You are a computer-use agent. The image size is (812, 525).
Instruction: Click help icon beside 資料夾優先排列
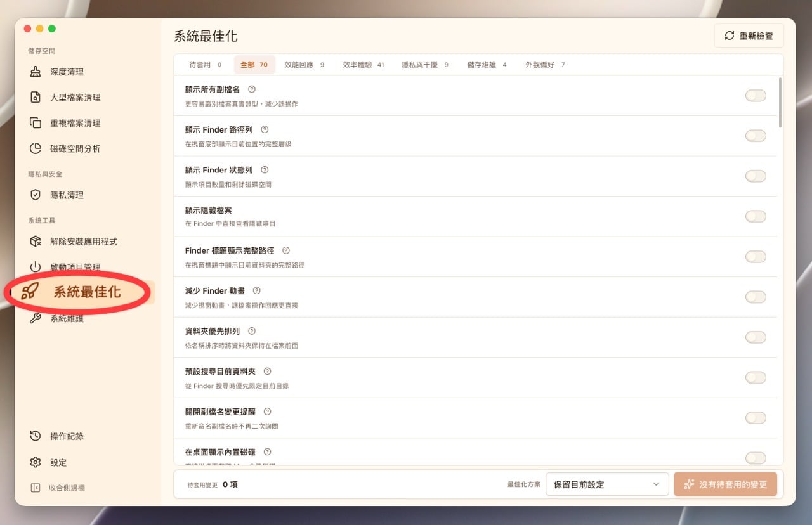point(252,331)
